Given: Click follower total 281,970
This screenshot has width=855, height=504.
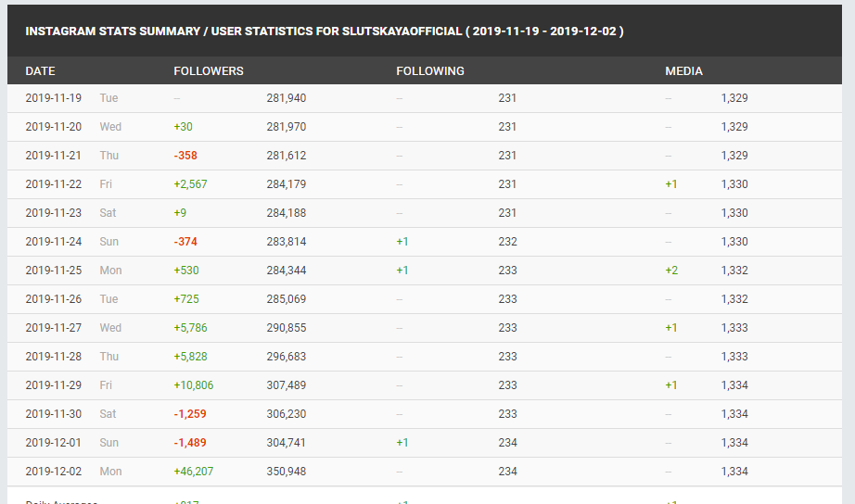Looking at the screenshot, I should [287, 127].
